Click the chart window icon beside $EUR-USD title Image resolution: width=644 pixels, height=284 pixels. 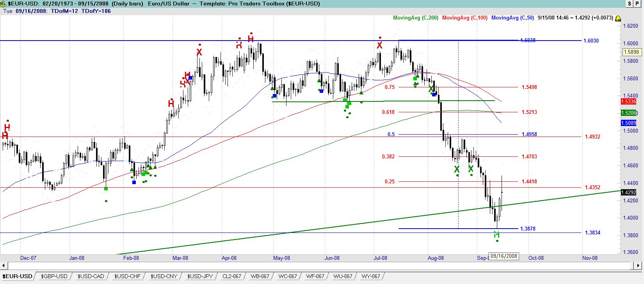click(x=4, y=4)
